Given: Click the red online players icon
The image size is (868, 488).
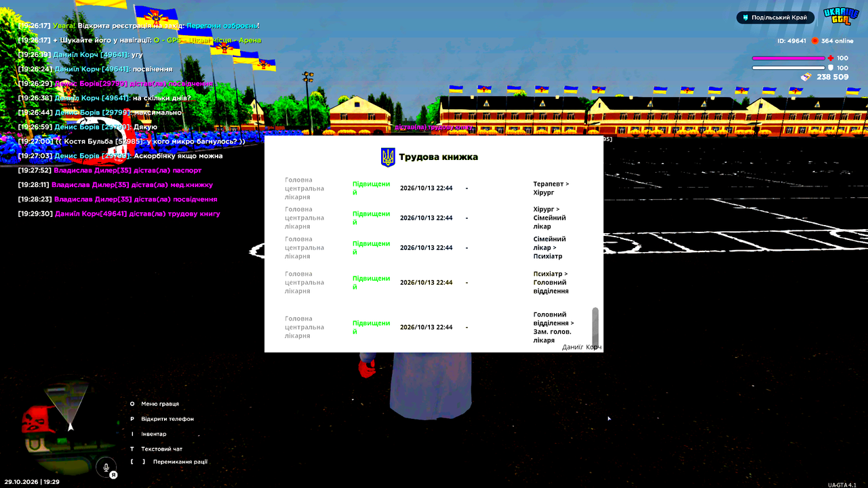Looking at the screenshot, I should pos(815,41).
